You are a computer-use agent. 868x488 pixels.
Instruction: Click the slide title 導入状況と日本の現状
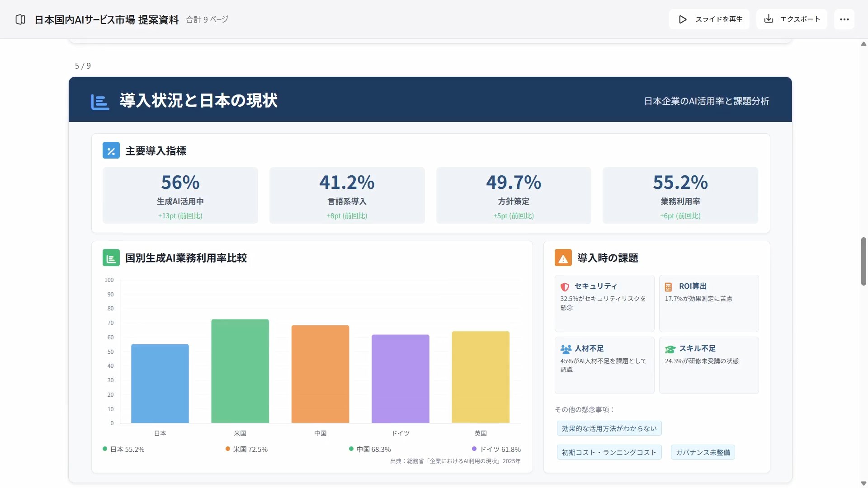point(198,101)
